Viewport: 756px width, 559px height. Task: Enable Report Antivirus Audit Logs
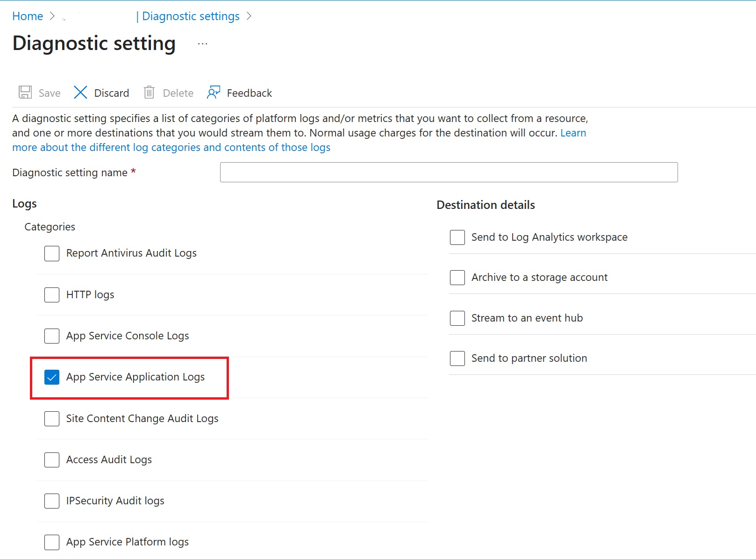click(51, 253)
